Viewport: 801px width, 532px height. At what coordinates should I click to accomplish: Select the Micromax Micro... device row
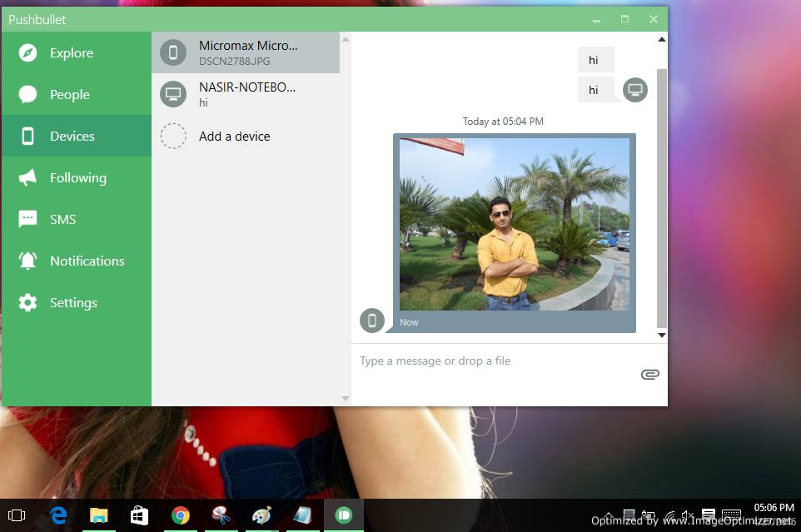(x=246, y=52)
